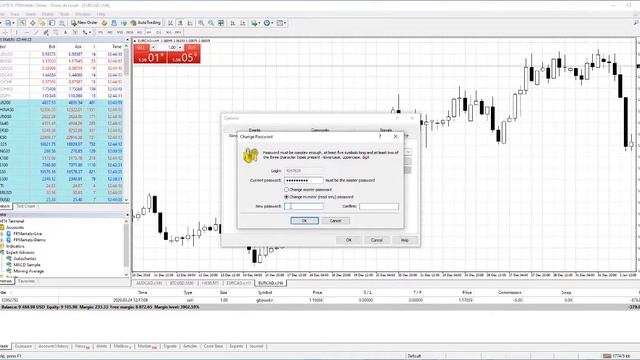Open the BTCUSD,M30 chart tab

(x=182, y=283)
